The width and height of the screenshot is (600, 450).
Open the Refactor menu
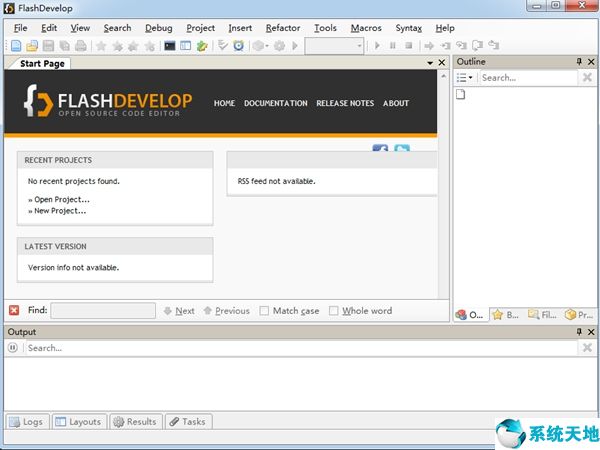click(x=283, y=28)
